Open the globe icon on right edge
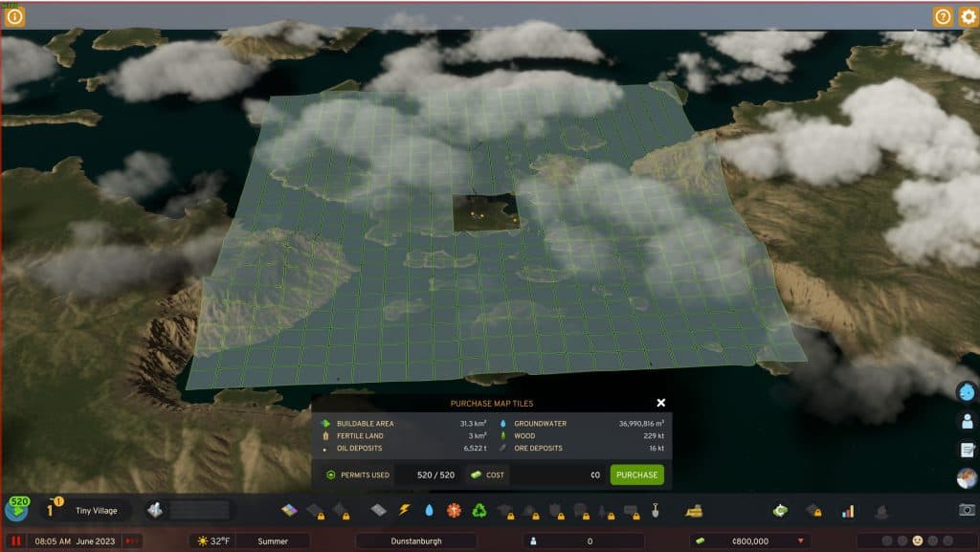Image resolution: width=980 pixels, height=552 pixels. tap(967, 478)
